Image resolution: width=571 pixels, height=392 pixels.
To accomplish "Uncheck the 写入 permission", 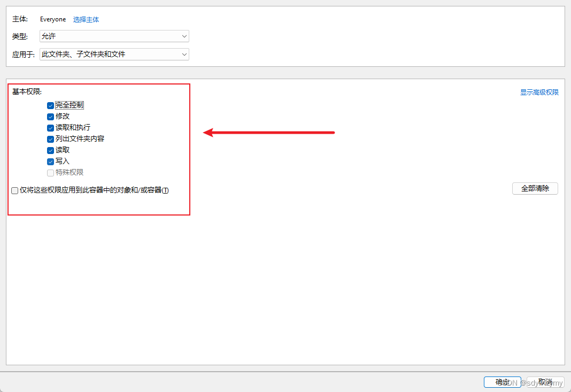I will point(51,162).
